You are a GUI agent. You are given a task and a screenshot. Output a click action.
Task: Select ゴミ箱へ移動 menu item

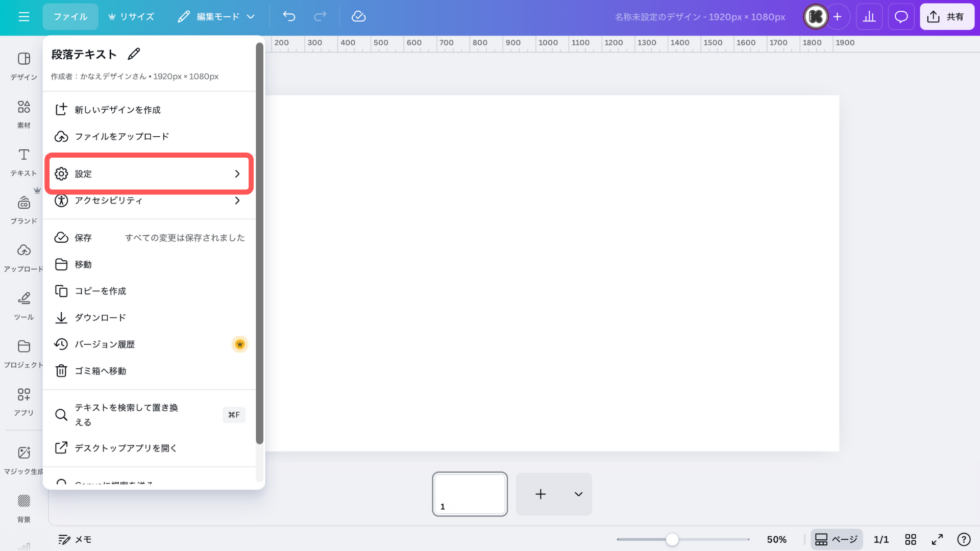pos(150,371)
